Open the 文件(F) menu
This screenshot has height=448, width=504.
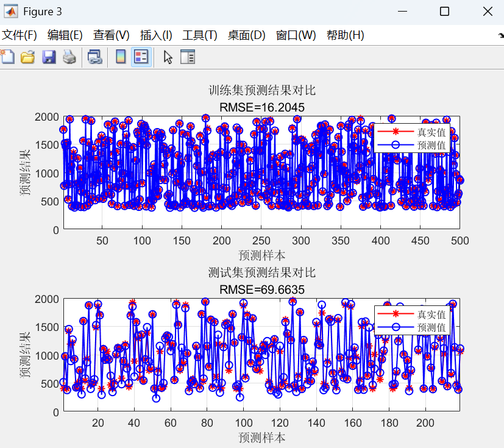tap(20, 35)
